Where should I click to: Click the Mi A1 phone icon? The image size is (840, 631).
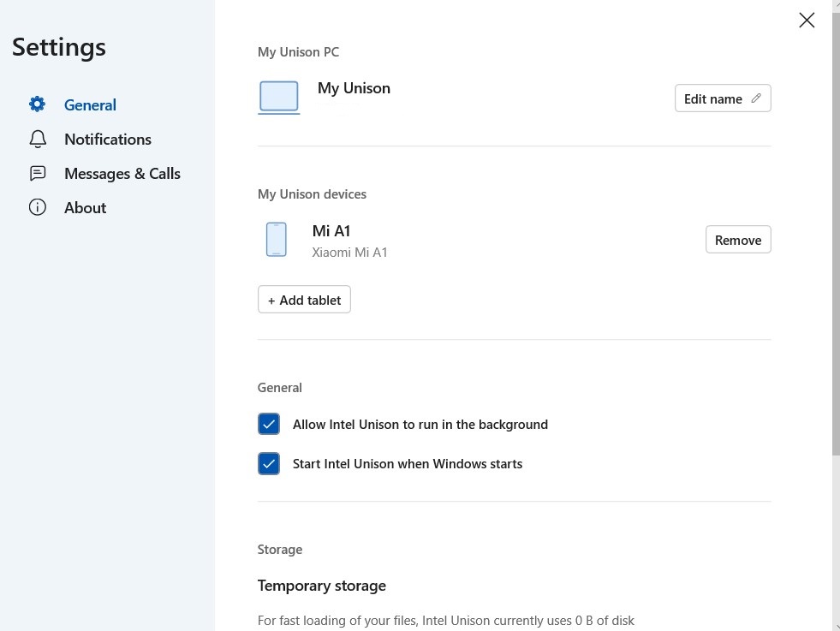tap(276, 240)
